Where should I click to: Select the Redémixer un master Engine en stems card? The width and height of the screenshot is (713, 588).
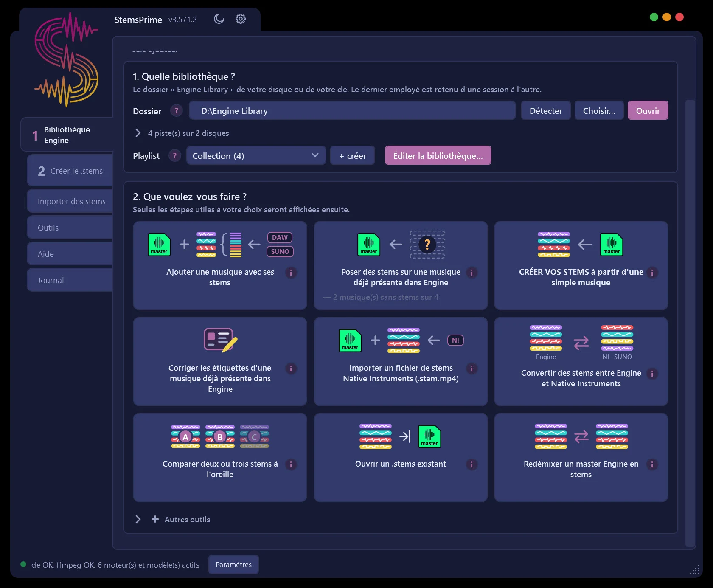[x=581, y=457]
